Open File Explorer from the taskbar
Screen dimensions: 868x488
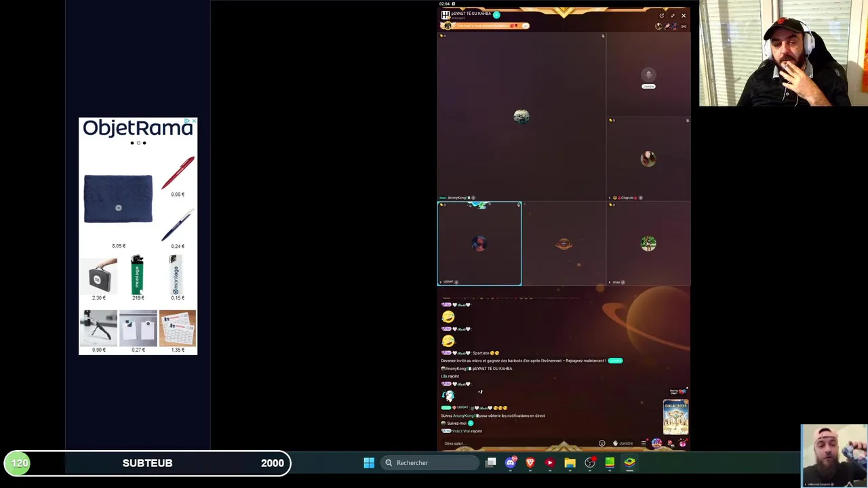click(x=570, y=463)
